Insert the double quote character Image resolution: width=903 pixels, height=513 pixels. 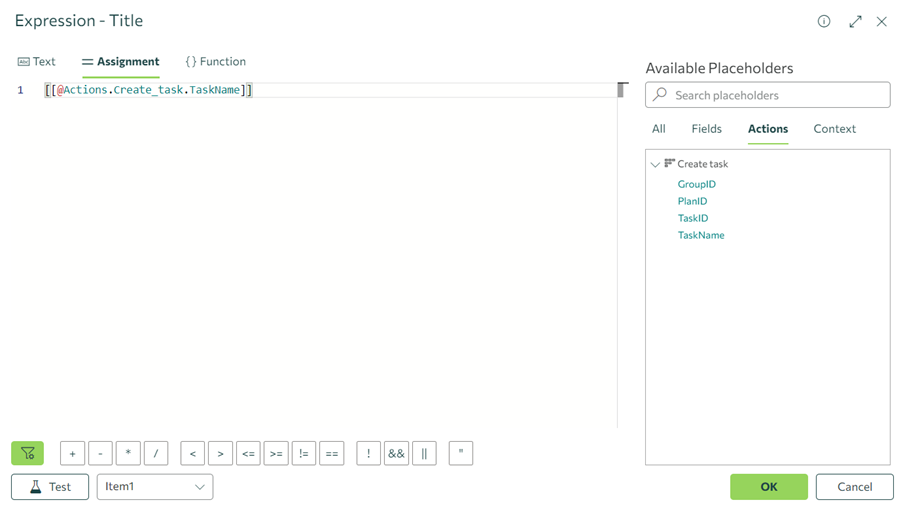tap(461, 454)
